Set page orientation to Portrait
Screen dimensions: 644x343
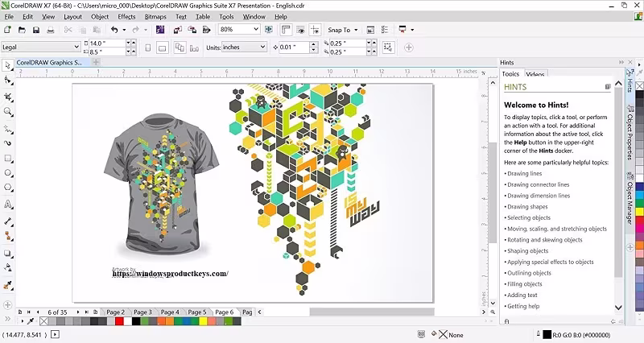[x=148, y=48]
